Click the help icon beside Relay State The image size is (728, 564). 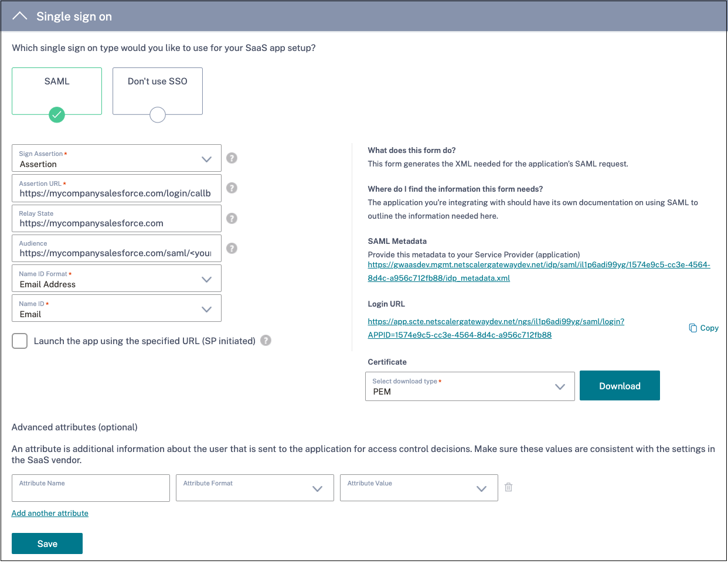(232, 219)
